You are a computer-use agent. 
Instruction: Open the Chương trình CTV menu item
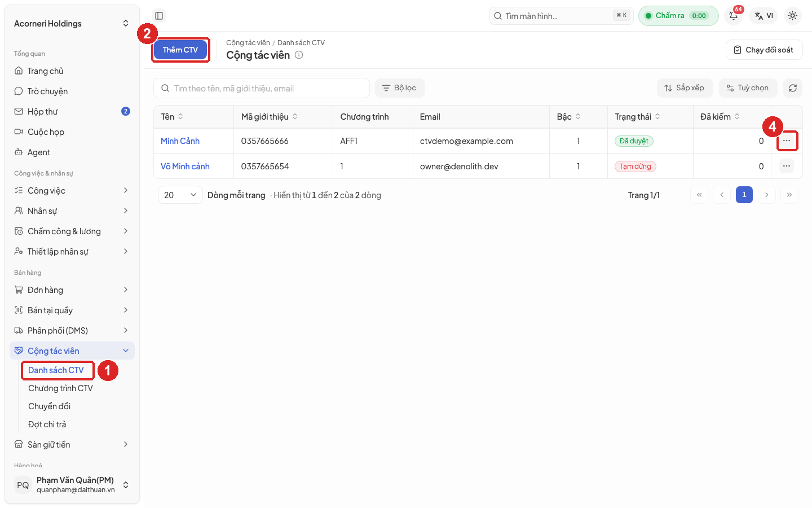(60, 388)
